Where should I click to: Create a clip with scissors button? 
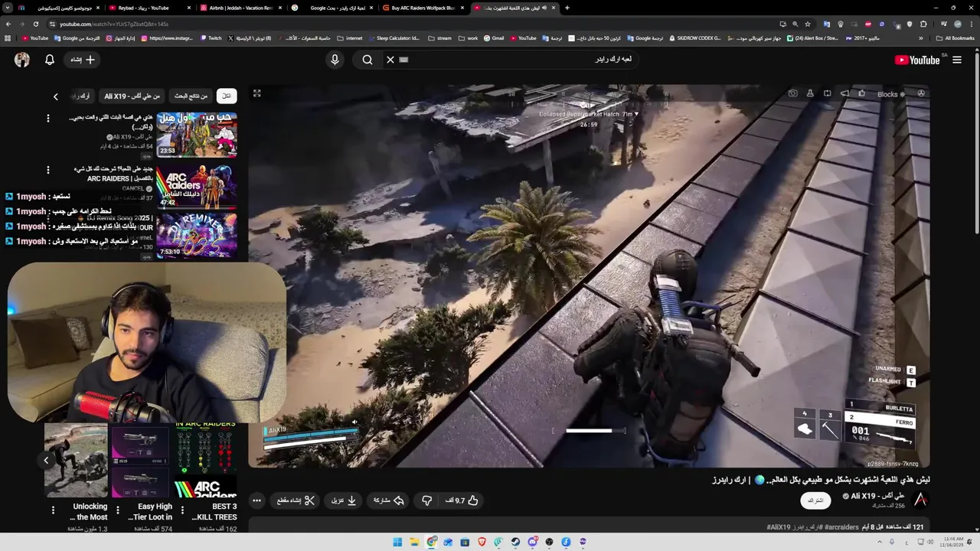point(296,500)
